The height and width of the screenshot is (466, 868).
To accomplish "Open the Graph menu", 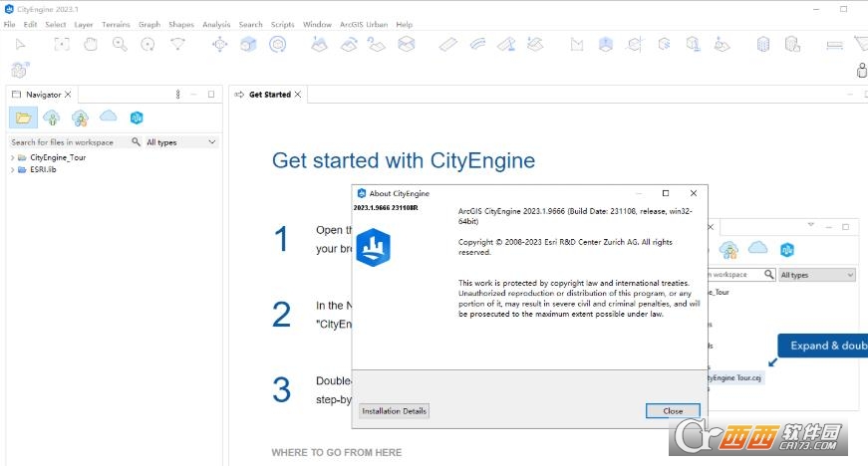I will 149,24.
